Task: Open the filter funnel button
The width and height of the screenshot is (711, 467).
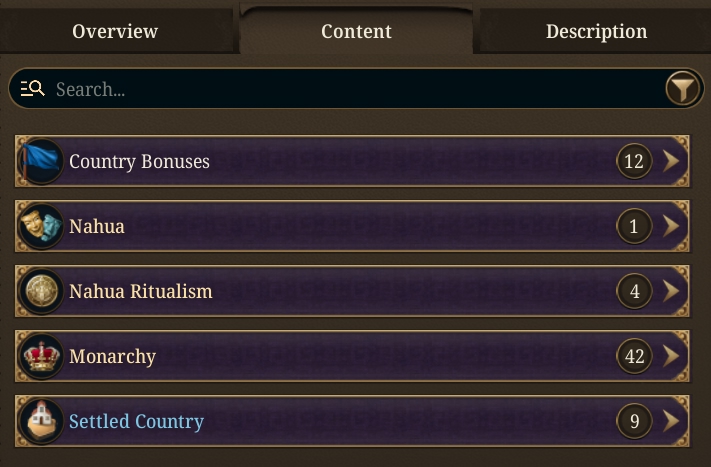Action: tap(683, 89)
